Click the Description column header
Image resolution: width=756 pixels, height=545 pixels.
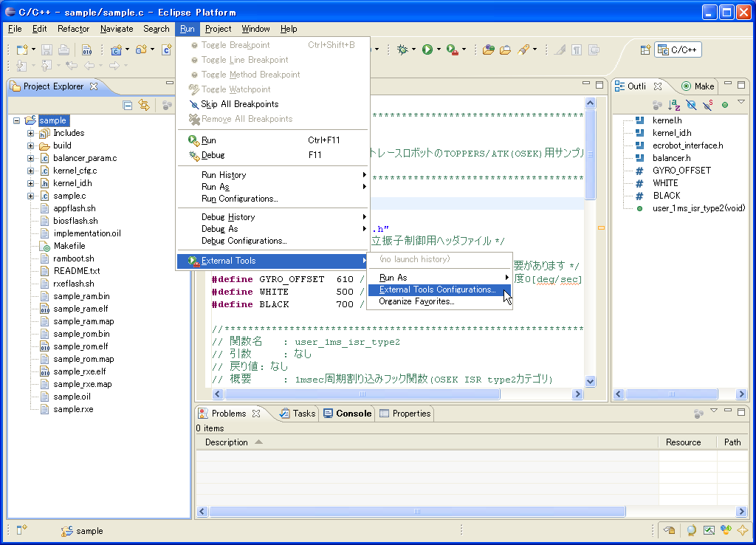coord(427,442)
